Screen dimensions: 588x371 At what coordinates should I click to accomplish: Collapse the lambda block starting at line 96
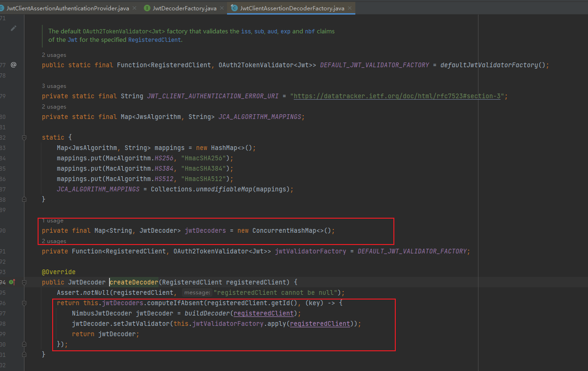pos(24,303)
